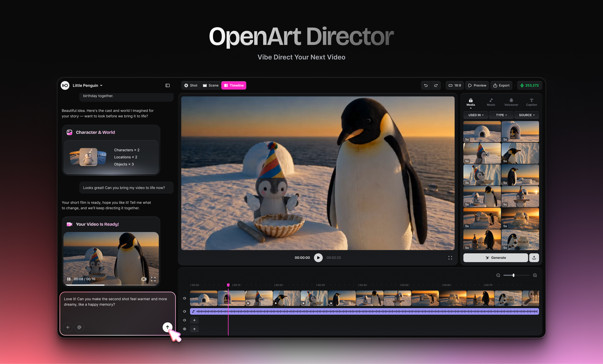Viewport: 603px width, 364px height.
Task: Click the Preview button
Action: (477, 85)
